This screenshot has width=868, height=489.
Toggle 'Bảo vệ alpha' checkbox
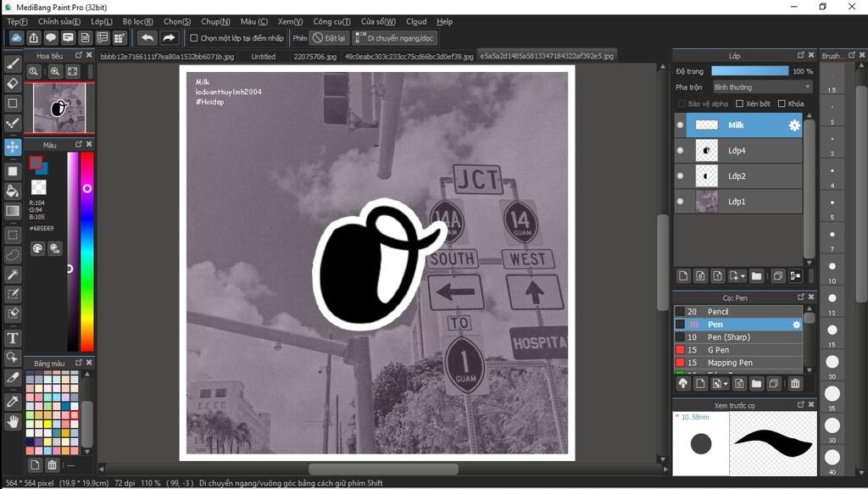[x=682, y=103]
